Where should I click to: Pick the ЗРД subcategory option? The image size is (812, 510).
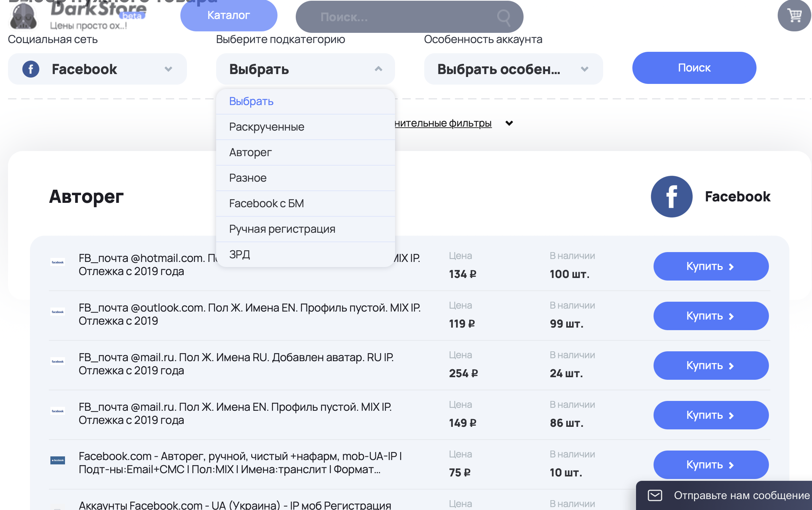240,254
